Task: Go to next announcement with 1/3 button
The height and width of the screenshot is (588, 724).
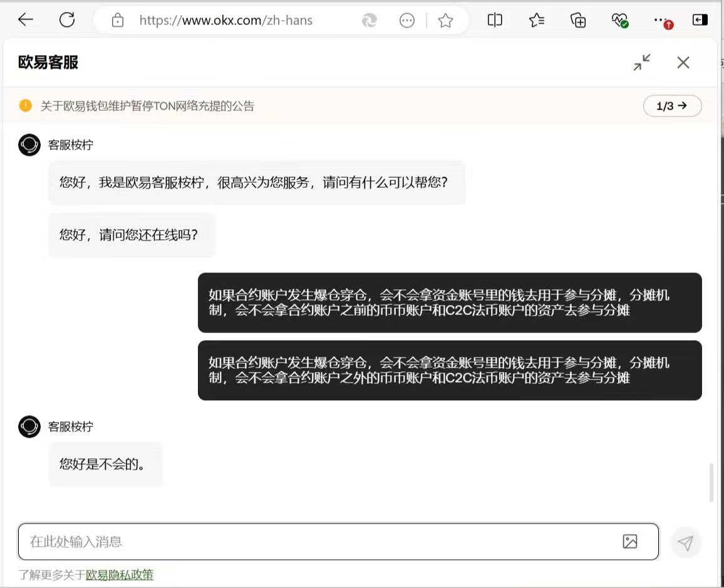Action: (672, 106)
